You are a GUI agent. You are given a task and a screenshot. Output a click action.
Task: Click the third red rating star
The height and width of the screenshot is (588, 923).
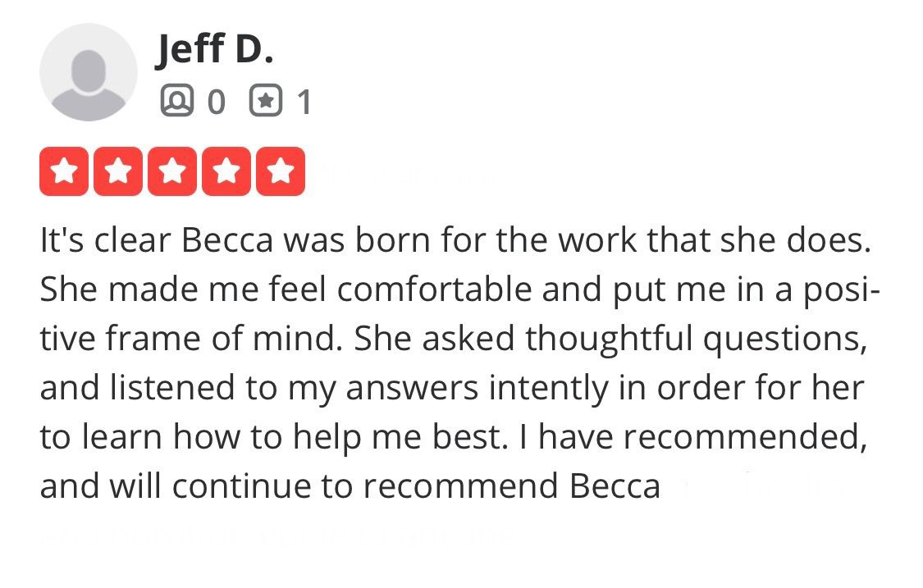(172, 171)
